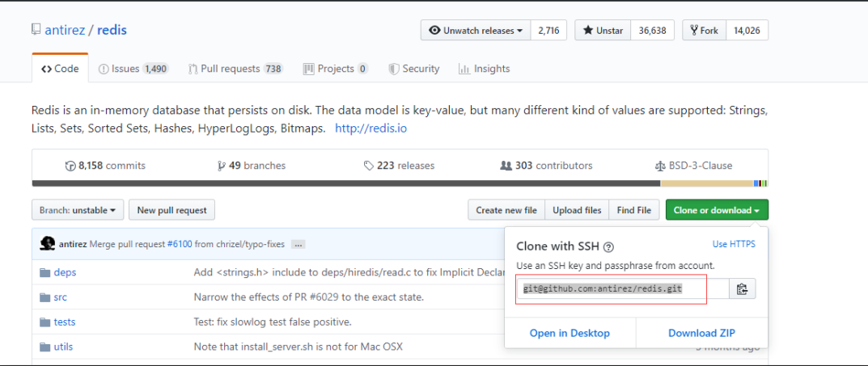View the 2,716 watchers count

[x=548, y=31]
